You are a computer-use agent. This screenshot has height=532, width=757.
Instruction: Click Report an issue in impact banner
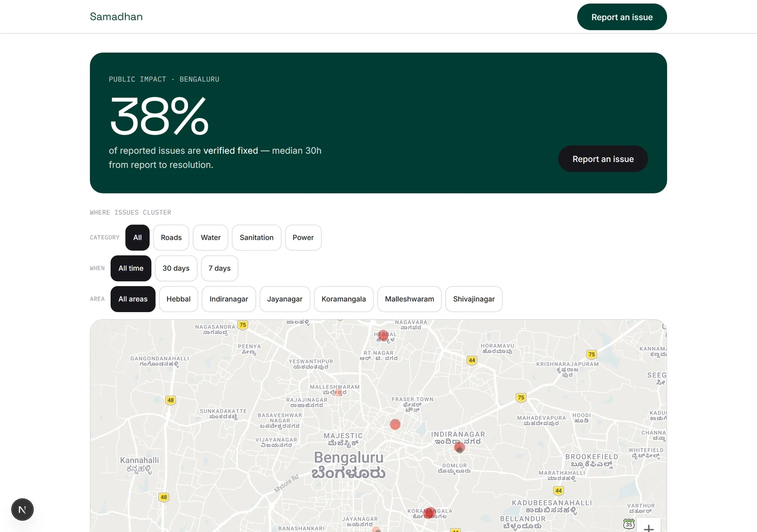tap(603, 159)
